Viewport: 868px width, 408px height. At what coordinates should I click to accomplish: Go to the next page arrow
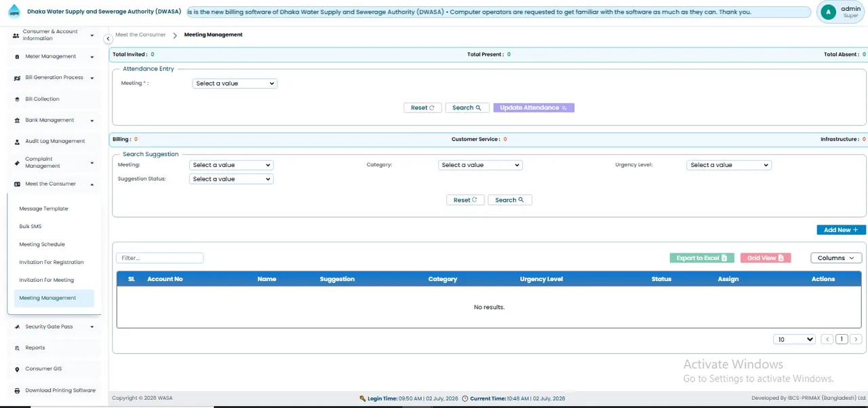[856, 339]
